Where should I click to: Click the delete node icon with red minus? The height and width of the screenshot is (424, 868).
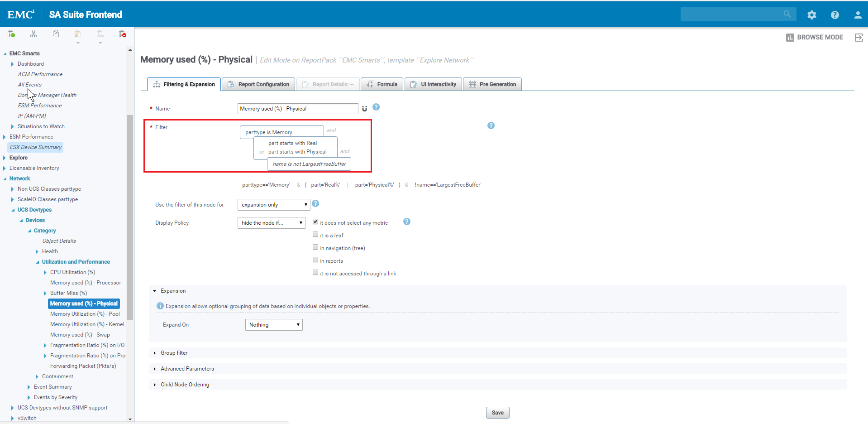[x=122, y=34]
